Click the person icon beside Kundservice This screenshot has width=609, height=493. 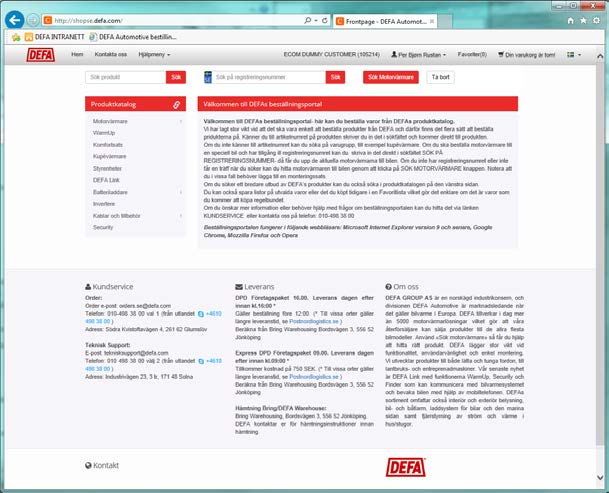tap(88, 287)
